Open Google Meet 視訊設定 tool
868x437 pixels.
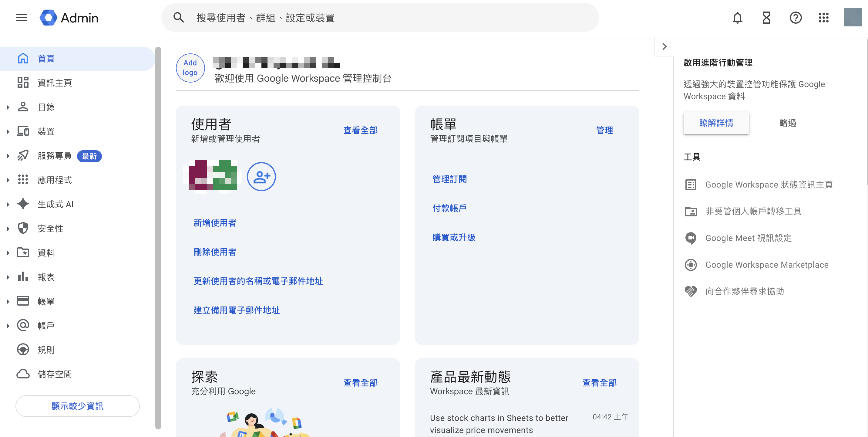pyautogui.click(x=738, y=238)
